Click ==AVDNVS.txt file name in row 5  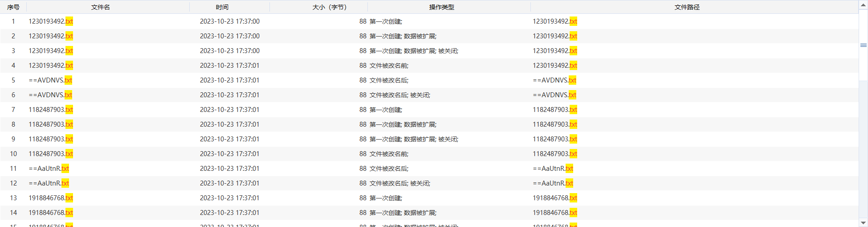[50, 80]
